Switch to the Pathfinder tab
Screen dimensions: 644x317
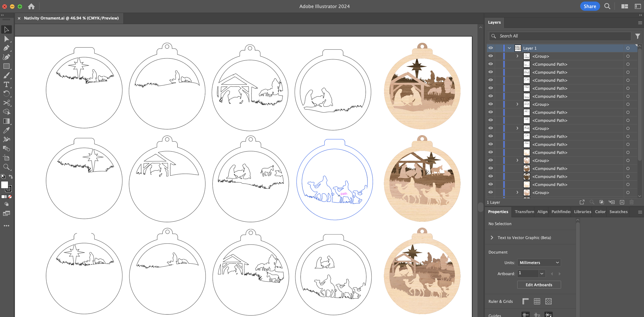(561, 212)
